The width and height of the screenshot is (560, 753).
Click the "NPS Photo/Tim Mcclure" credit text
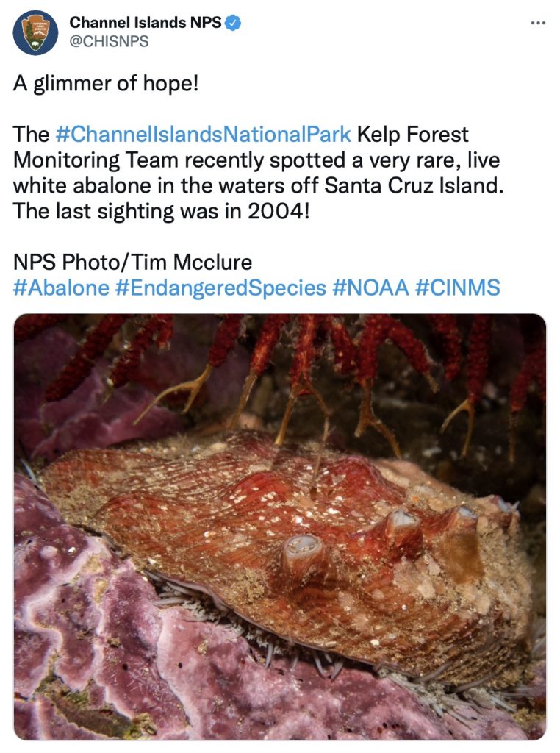tap(132, 262)
